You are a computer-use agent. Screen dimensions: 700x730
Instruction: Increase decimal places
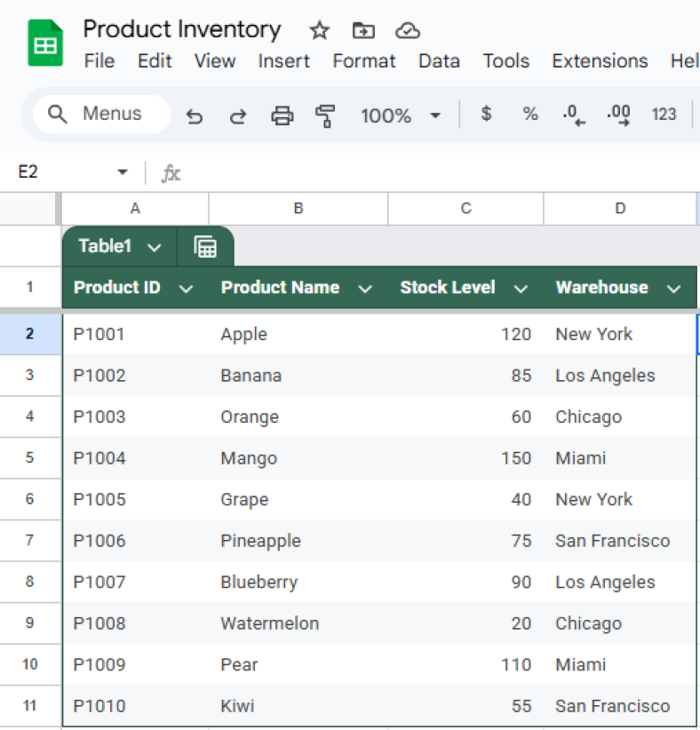[617, 115]
